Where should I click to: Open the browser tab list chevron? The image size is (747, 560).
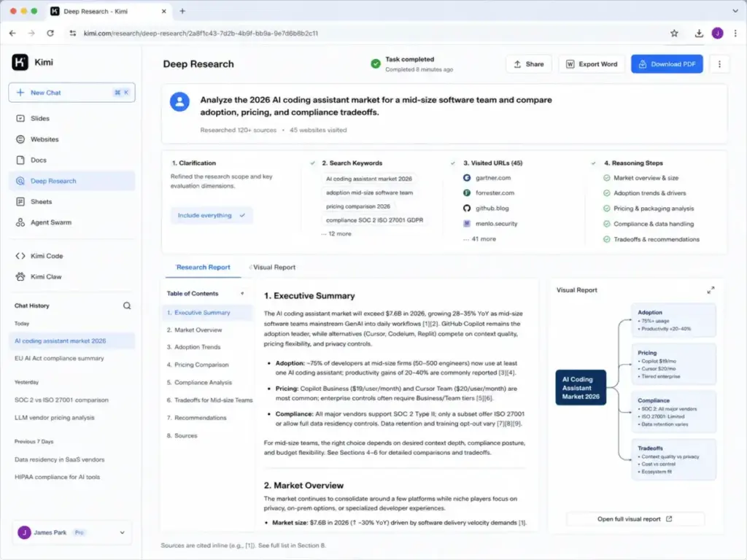pyautogui.click(x=735, y=11)
